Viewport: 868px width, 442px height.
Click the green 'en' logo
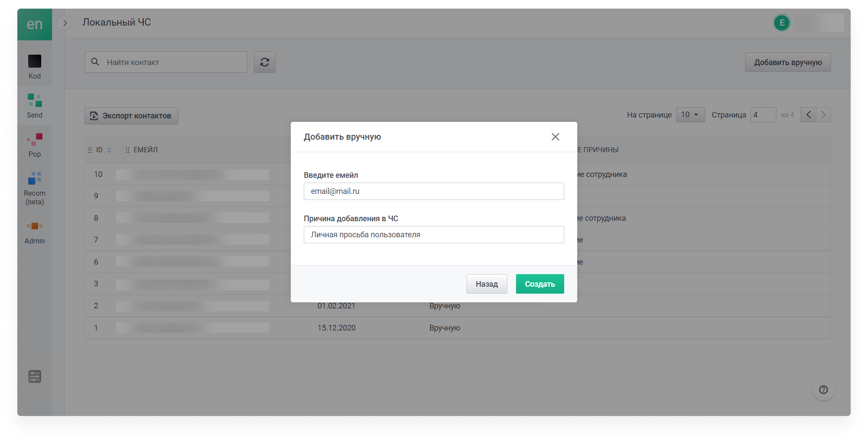pyautogui.click(x=35, y=24)
